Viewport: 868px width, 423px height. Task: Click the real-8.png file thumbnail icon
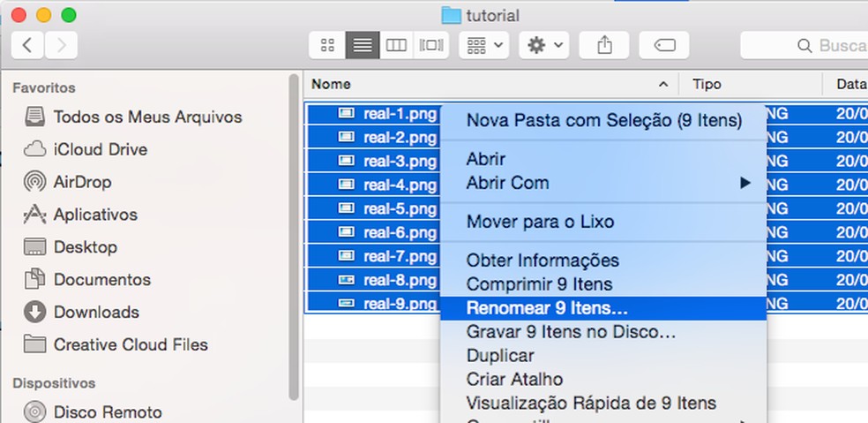coord(346,280)
